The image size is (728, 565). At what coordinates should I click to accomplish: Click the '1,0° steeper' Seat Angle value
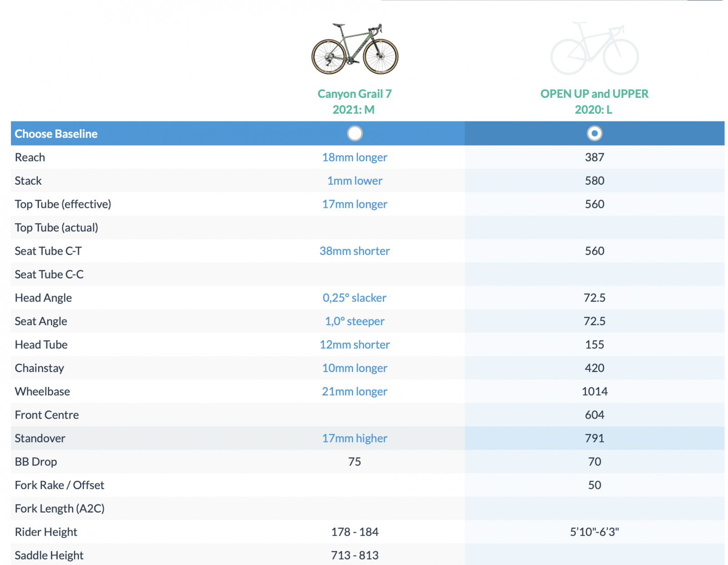[x=354, y=321]
